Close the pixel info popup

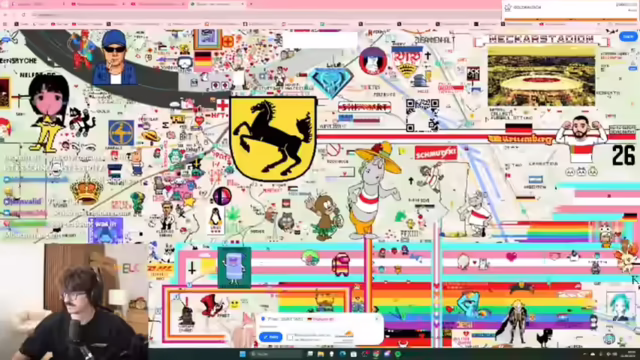(377, 319)
